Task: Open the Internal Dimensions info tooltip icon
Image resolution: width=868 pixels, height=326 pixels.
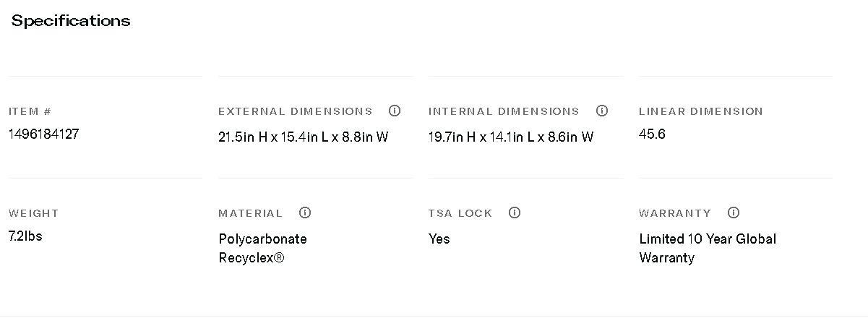Action: click(x=602, y=111)
